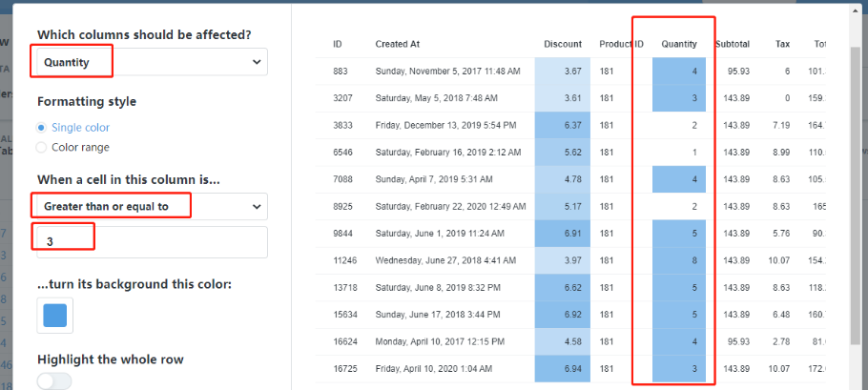Screen dimensions: 868x390
Task: Select the row ID cell 883
Action: (341, 72)
